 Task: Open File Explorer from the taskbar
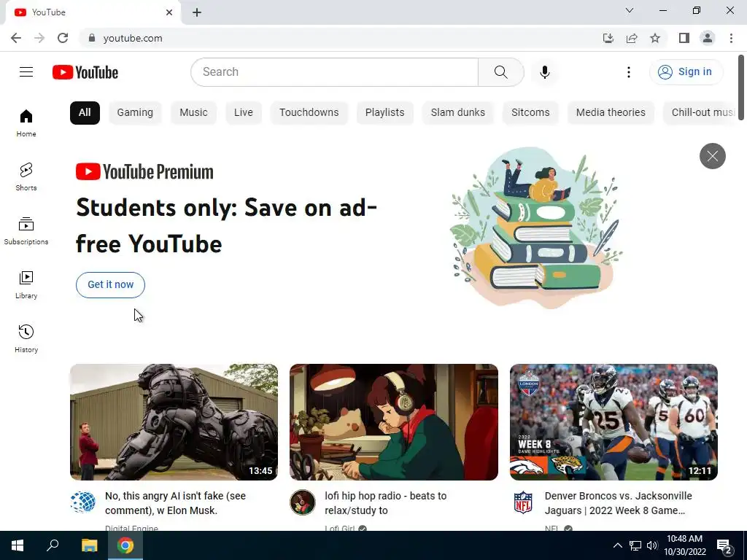click(89, 545)
